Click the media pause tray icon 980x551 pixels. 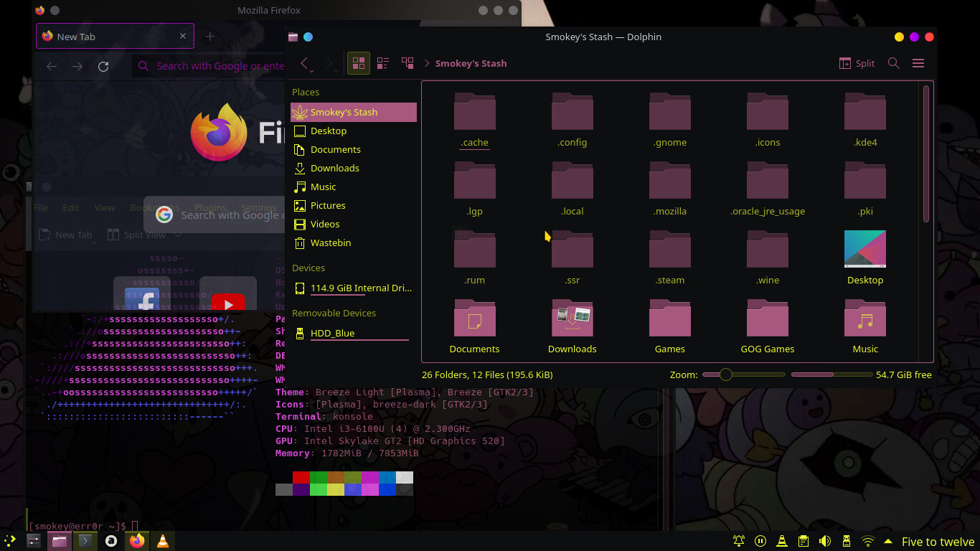point(760,541)
